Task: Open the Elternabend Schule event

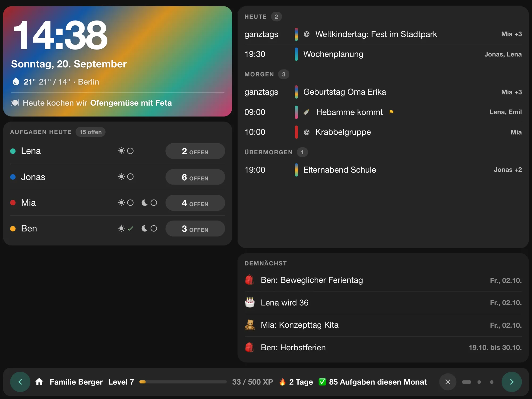Action: tap(383, 170)
